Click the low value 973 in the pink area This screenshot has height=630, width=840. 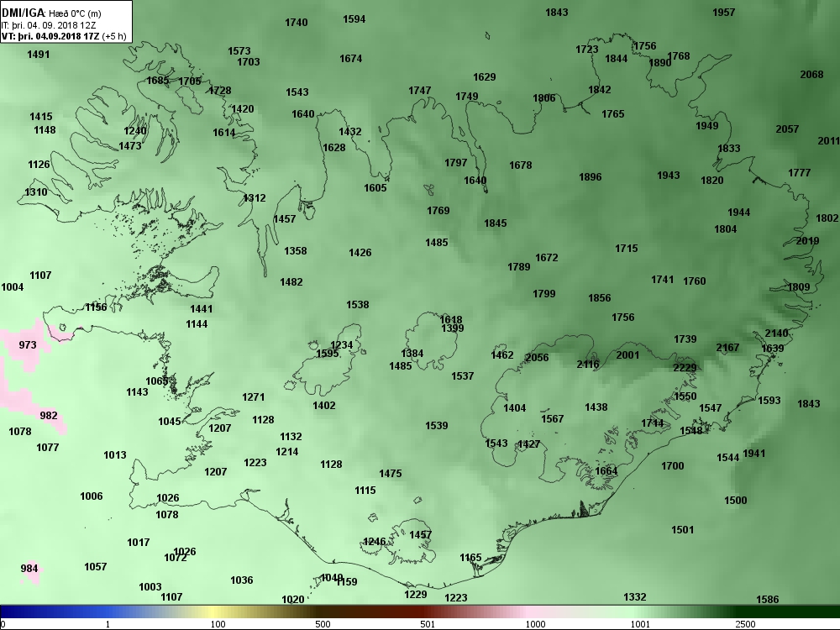[28, 344]
